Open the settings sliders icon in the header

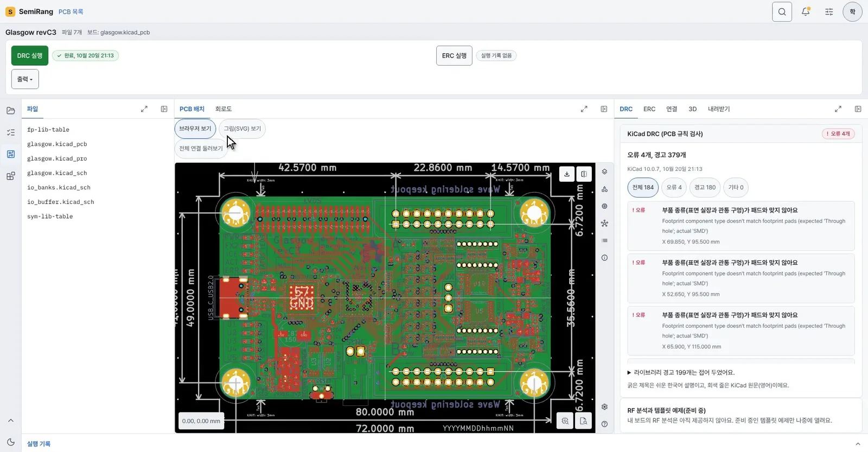829,11
